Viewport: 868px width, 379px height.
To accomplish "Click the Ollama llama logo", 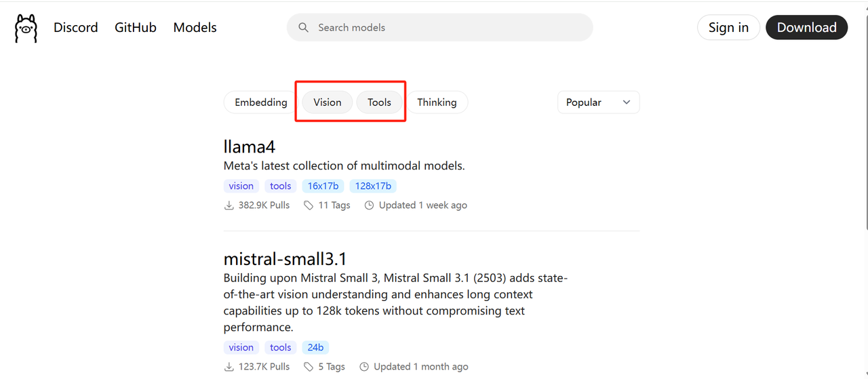I will tap(26, 28).
